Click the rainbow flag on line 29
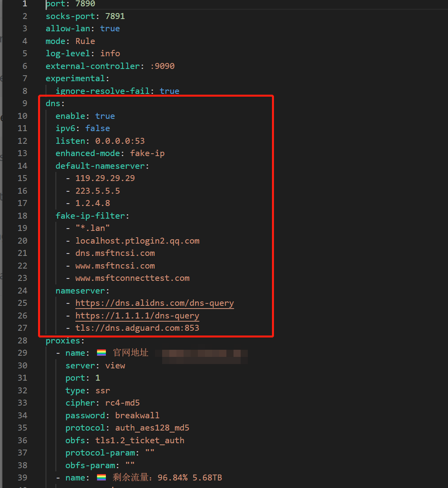Viewport: 448px width, 488px height. 101,353
